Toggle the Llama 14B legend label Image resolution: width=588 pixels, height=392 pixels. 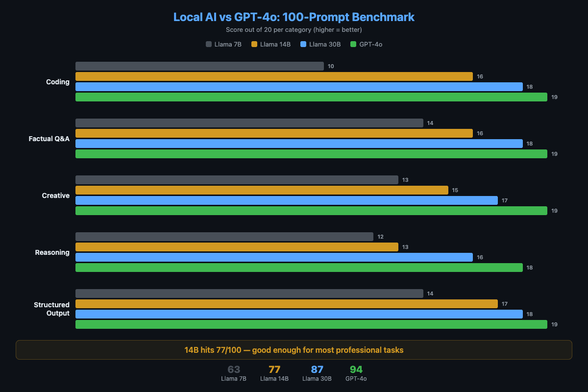point(275,44)
